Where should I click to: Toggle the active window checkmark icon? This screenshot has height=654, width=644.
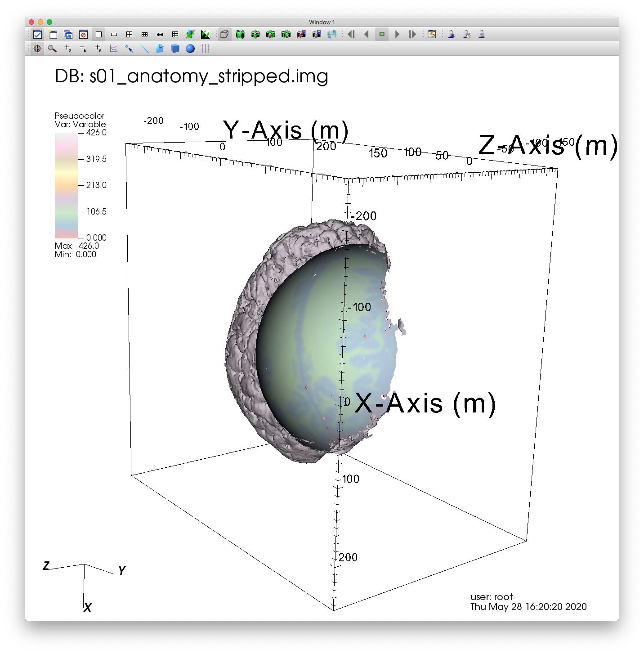click(38, 34)
